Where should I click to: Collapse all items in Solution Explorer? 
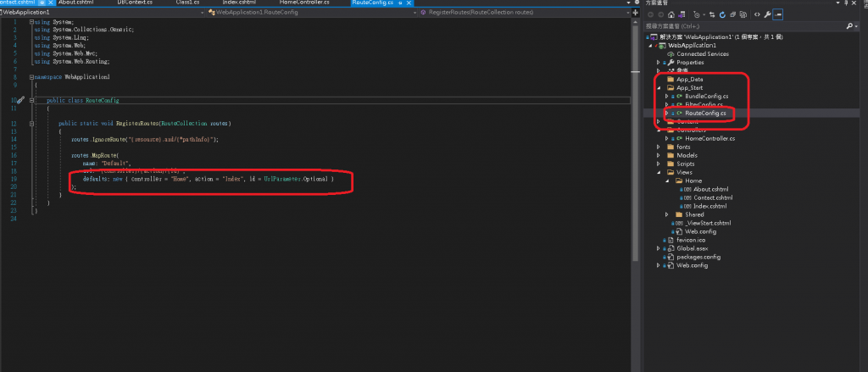pyautogui.click(x=732, y=14)
